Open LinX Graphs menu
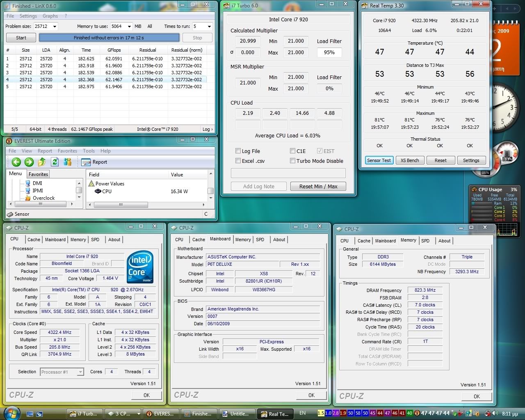Image resolution: width=525 pixels, height=420 pixels. tap(50, 16)
